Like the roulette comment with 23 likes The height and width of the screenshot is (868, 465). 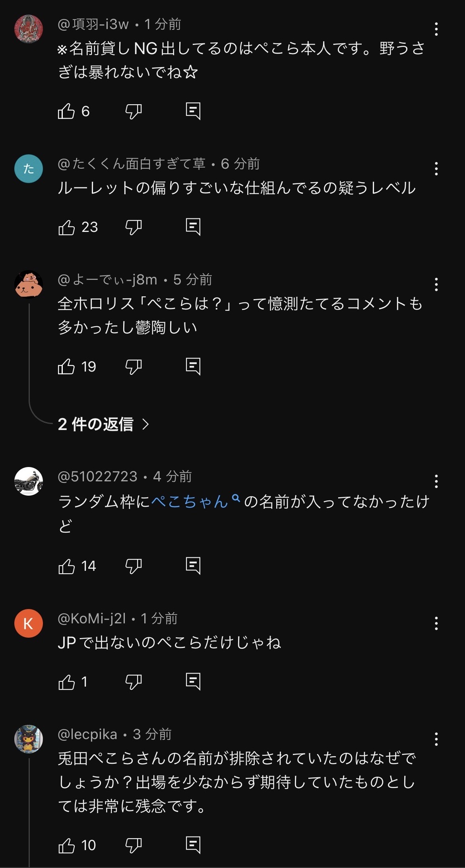point(66,227)
